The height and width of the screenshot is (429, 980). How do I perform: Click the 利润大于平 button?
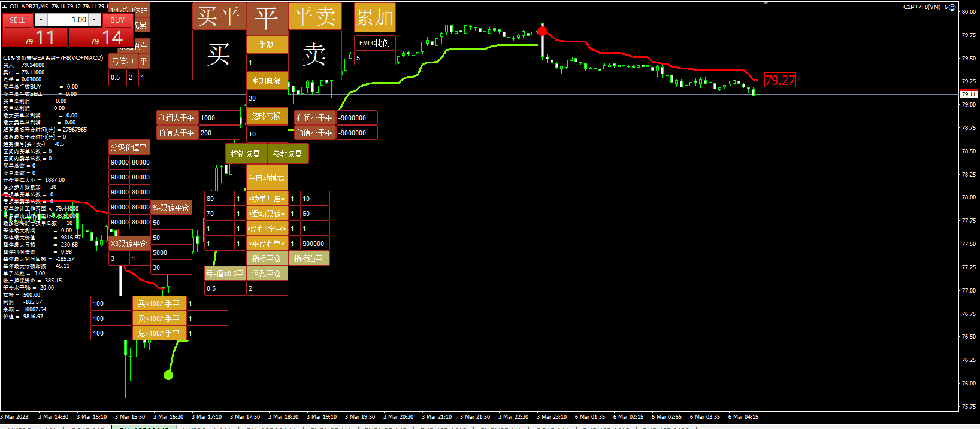[177, 118]
